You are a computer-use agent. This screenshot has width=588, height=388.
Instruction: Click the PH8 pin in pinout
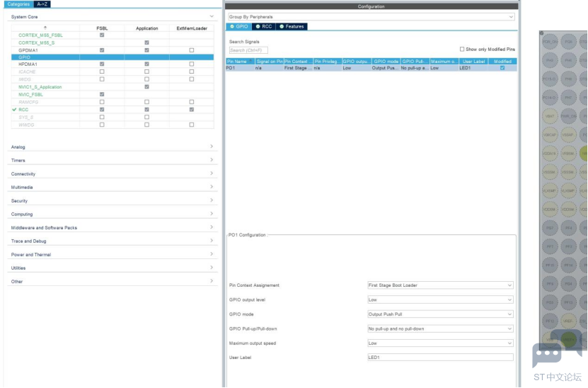[568, 79]
